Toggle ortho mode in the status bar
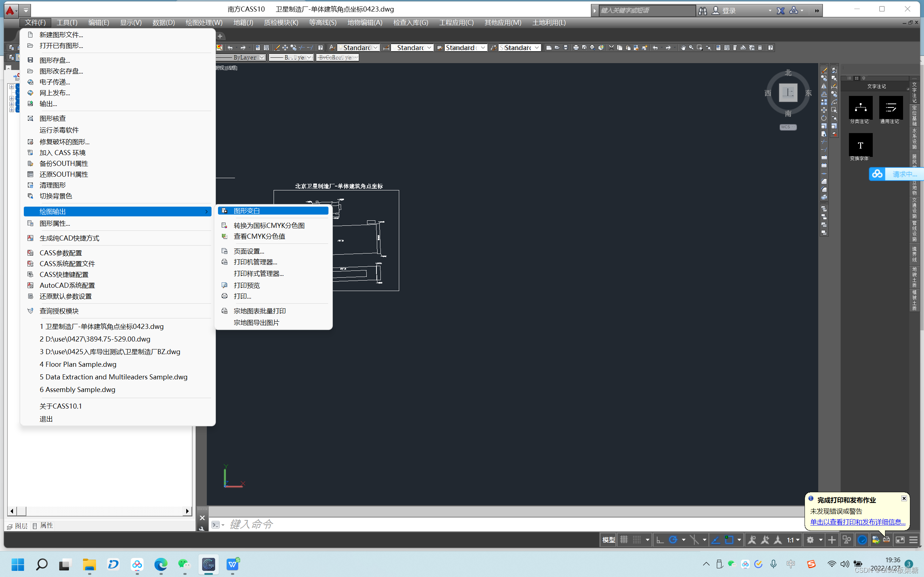924x577 pixels. [x=660, y=539]
